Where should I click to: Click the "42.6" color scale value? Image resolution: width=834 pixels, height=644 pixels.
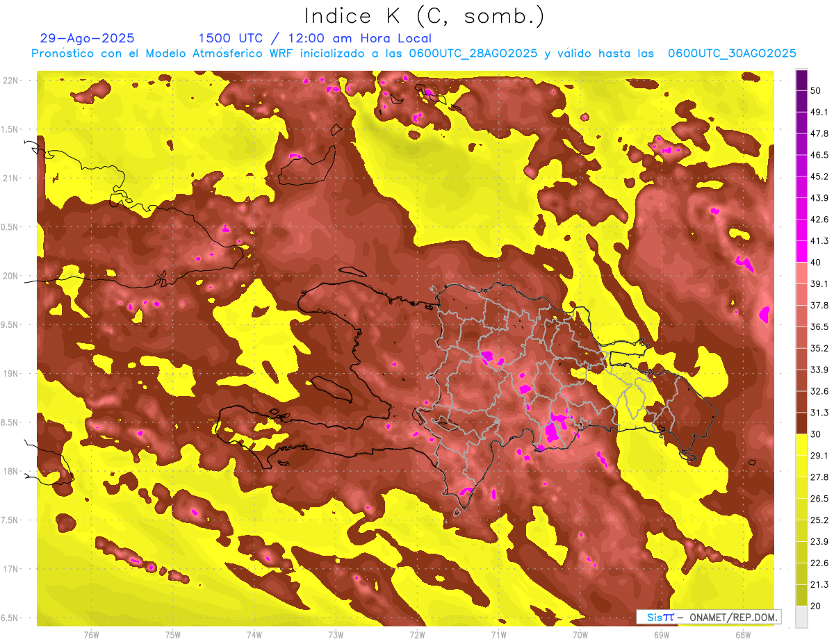pyautogui.click(x=819, y=220)
